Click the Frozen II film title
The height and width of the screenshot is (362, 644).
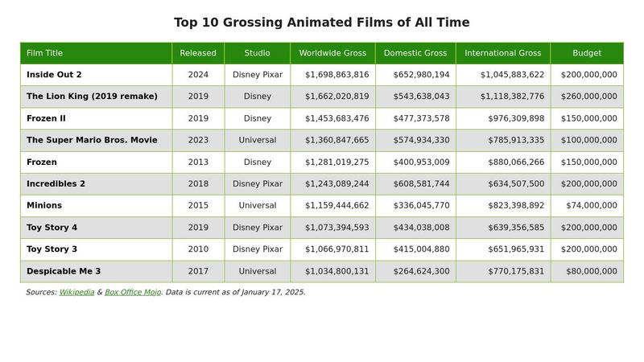tap(46, 118)
